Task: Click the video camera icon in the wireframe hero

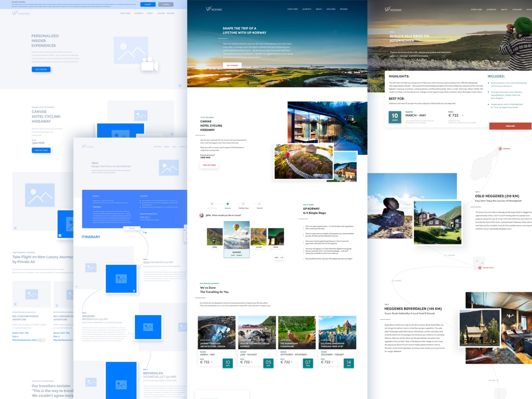Action: (149, 65)
